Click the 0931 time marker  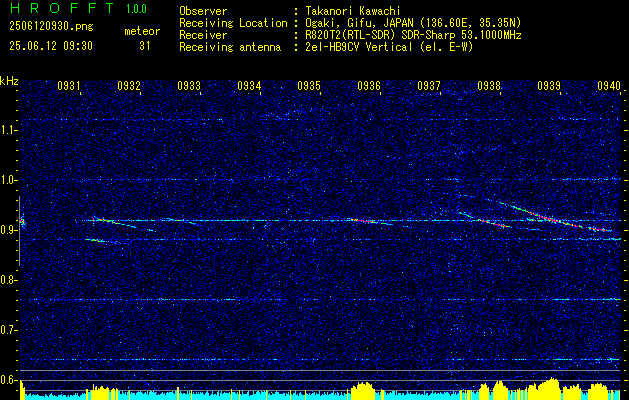(x=69, y=85)
